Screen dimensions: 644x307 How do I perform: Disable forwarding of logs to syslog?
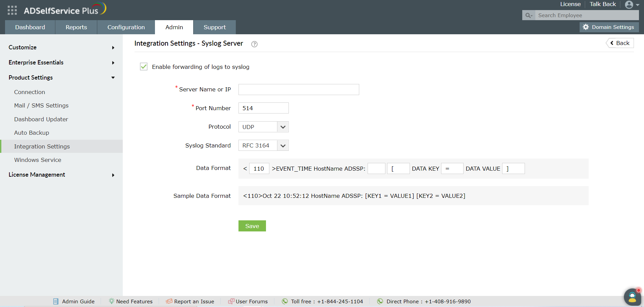coord(144,67)
